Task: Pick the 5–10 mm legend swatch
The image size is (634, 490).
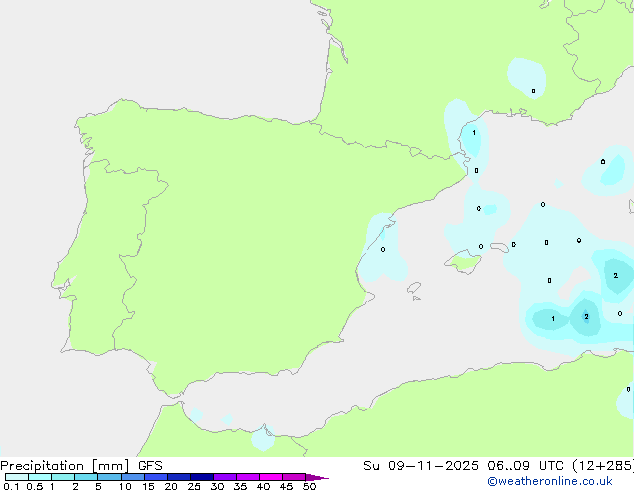Action: [109, 477]
